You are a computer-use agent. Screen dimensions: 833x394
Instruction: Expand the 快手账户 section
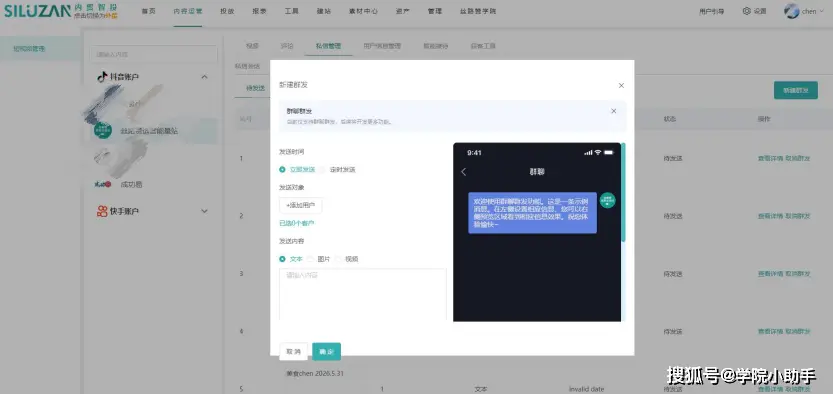tap(205, 211)
